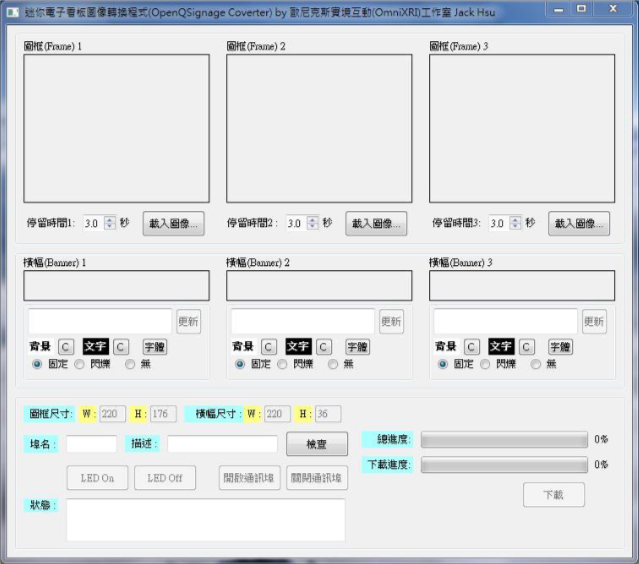Open Banner 3 text color picker C button
The image size is (639, 564).
(527, 347)
